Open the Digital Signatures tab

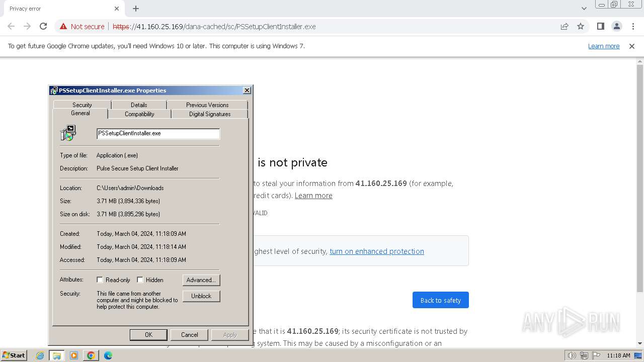[x=210, y=114]
